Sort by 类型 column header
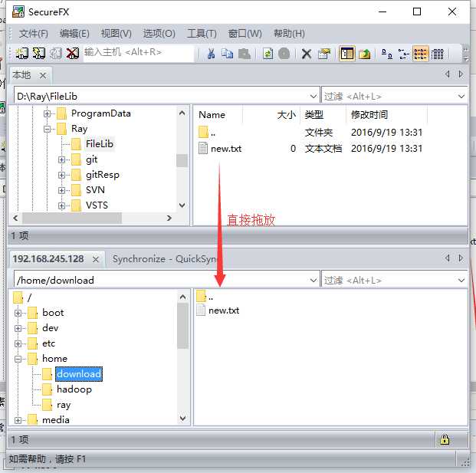 323,115
